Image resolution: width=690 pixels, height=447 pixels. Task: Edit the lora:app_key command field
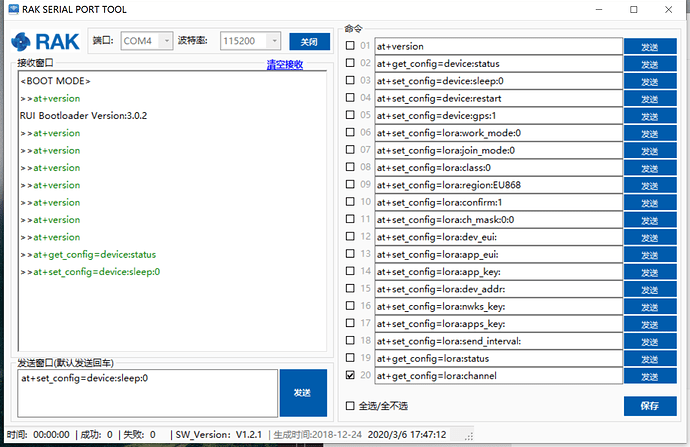click(x=497, y=271)
